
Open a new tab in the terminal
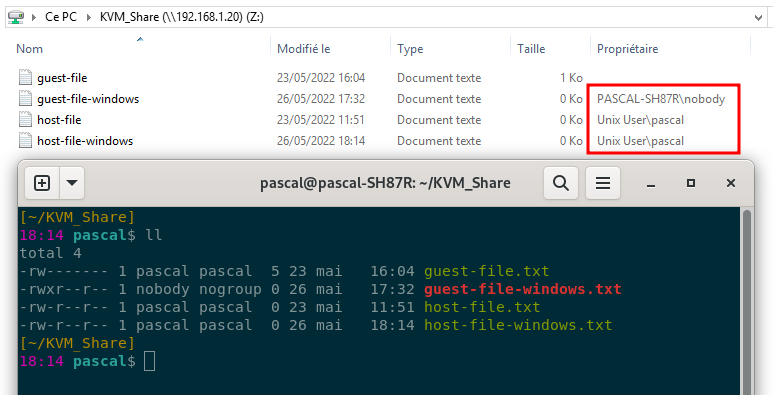pyautogui.click(x=42, y=183)
